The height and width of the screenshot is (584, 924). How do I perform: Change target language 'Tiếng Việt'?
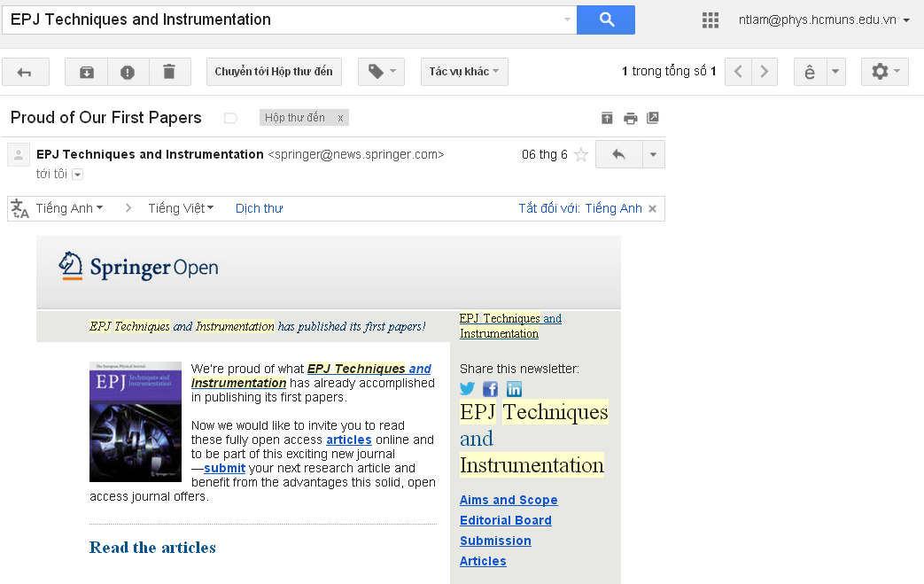(x=181, y=208)
